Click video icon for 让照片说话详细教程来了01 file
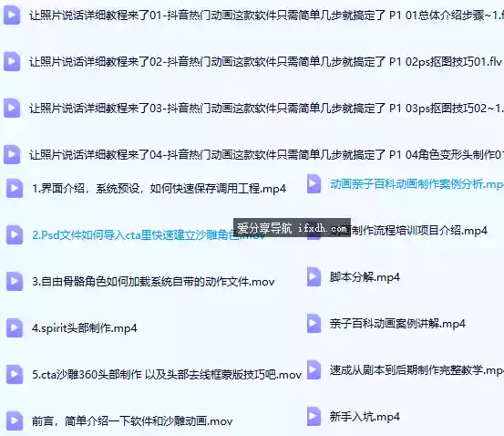Screen dimensions: 504x436 pyautogui.click(x=12, y=15)
